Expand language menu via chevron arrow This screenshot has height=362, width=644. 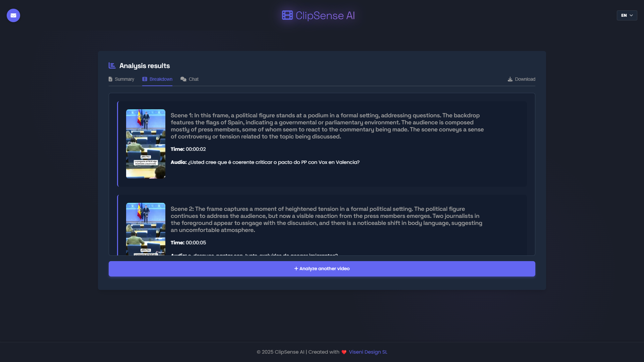tap(631, 15)
